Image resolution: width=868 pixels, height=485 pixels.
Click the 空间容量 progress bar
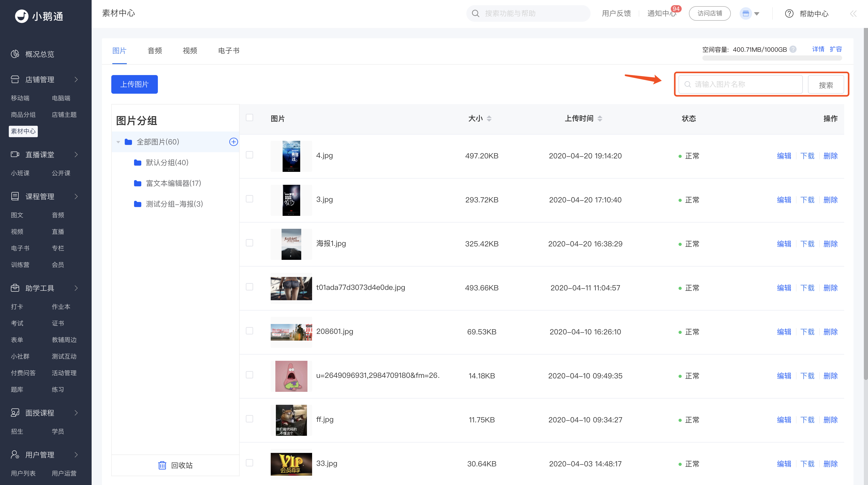[x=772, y=58]
